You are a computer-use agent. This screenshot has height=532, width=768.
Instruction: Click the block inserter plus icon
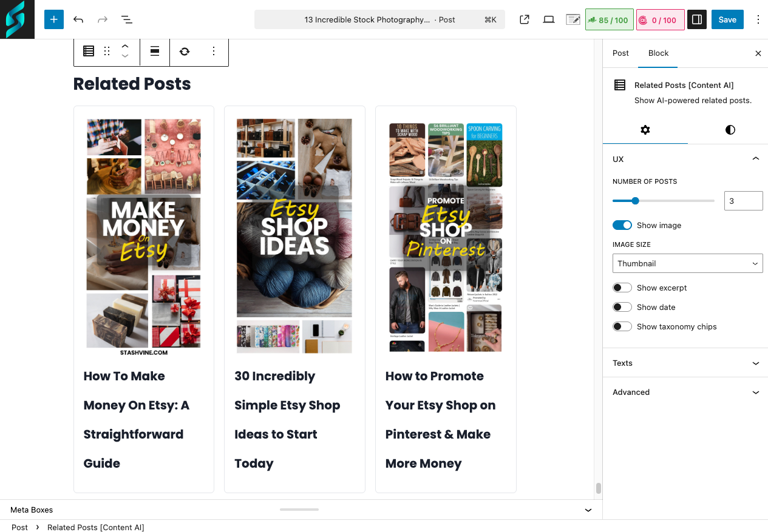(x=53, y=19)
